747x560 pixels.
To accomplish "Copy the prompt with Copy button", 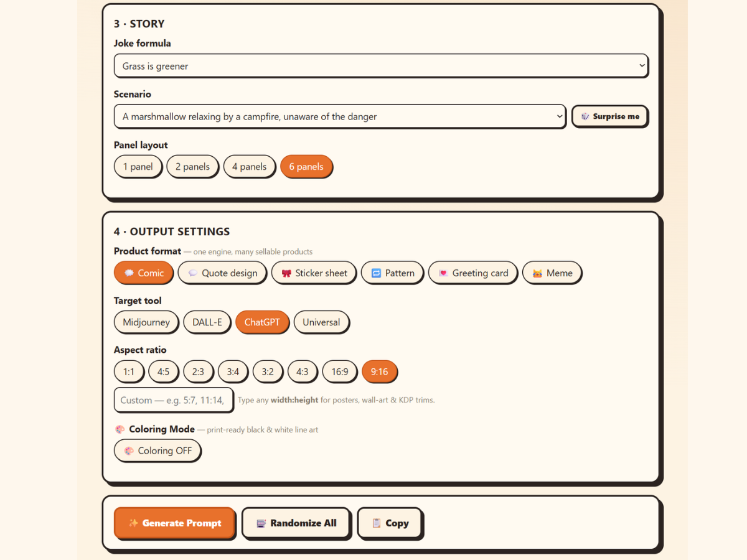I will point(390,523).
